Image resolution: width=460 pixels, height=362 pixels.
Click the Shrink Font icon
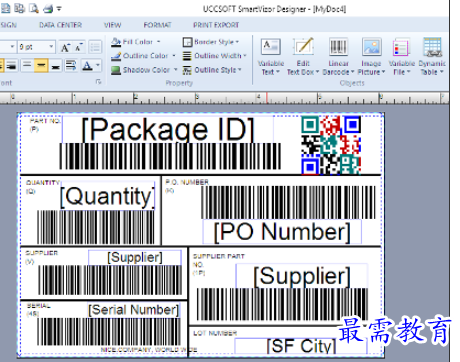(x=79, y=47)
